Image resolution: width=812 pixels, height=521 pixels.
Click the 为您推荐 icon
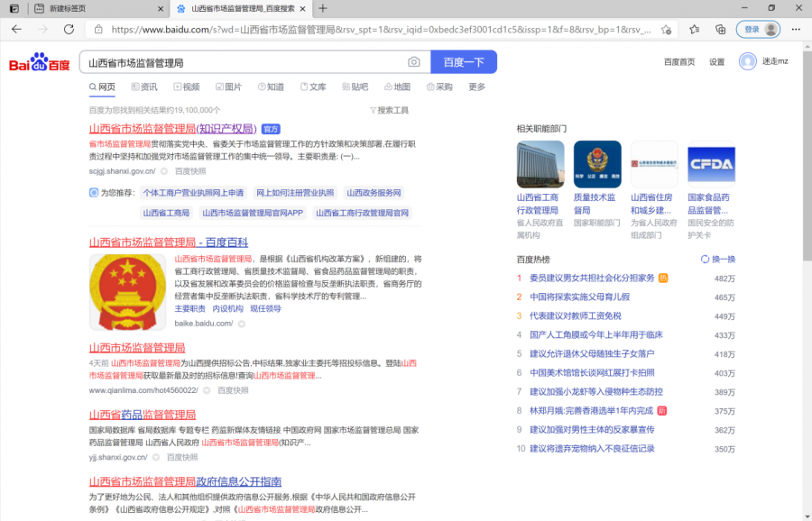(x=94, y=193)
